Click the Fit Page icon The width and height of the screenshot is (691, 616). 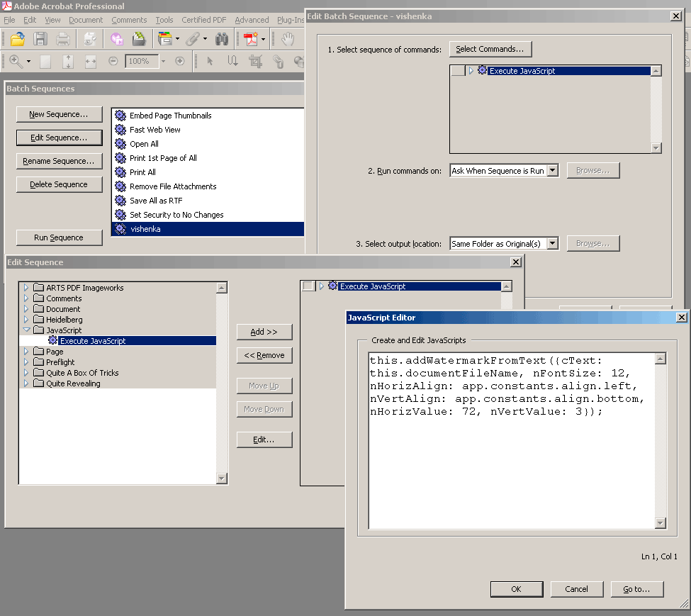click(68, 61)
